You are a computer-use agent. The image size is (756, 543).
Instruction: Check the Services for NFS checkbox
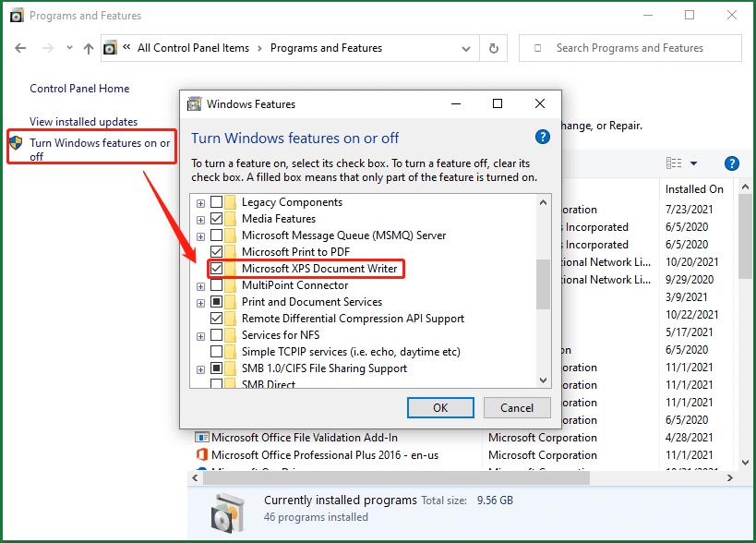(x=217, y=335)
